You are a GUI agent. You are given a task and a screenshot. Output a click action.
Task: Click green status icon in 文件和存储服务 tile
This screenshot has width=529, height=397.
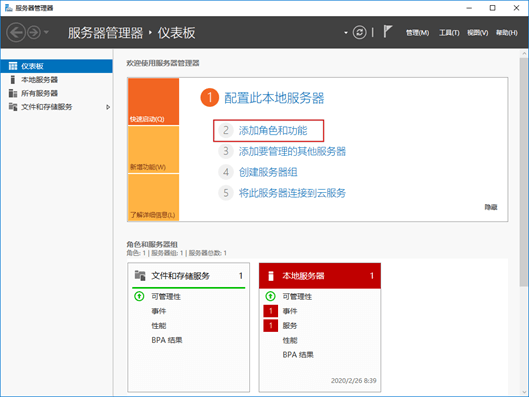tap(139, 296)
